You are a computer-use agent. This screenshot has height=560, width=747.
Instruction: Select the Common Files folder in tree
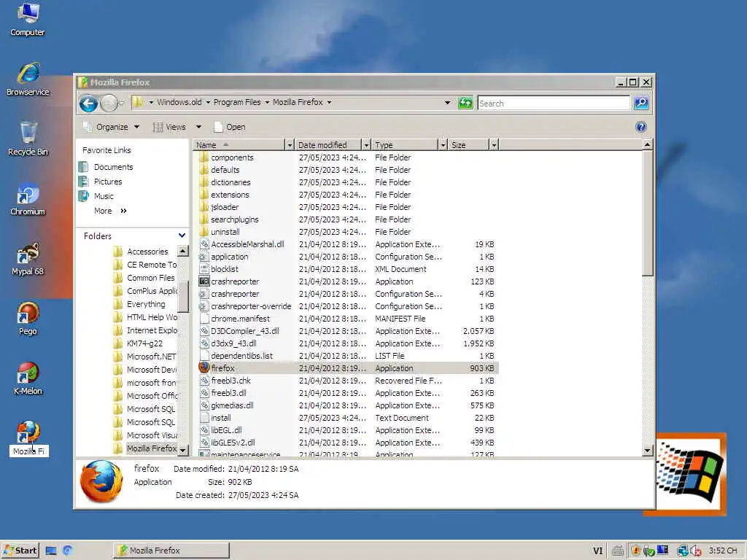(x=150, y=278)
